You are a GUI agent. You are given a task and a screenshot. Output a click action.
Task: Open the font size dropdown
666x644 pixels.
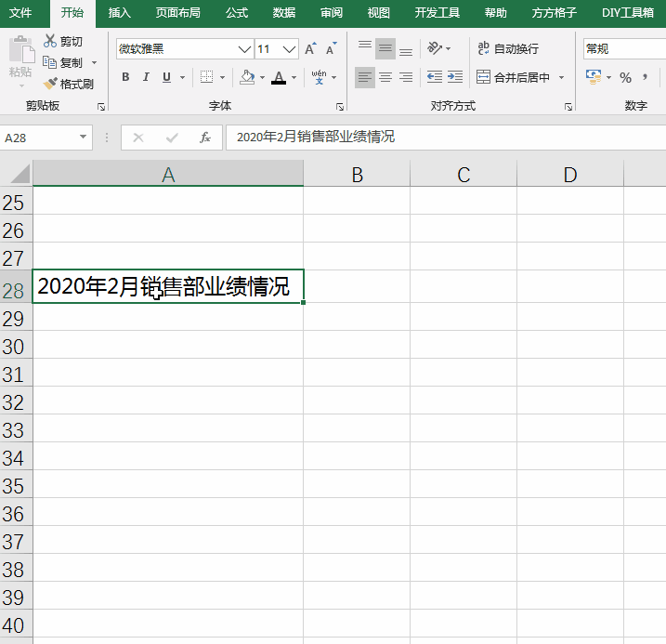coord(289,49)
